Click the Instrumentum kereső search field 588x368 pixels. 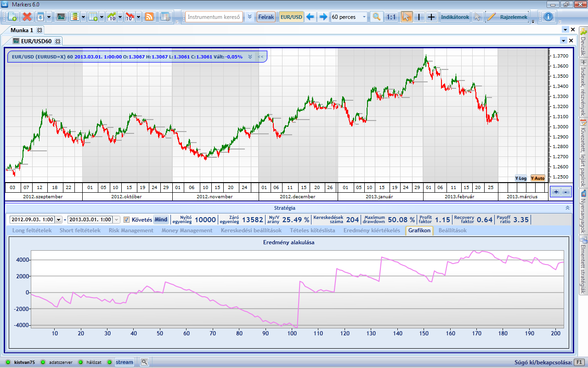[214, 17]
